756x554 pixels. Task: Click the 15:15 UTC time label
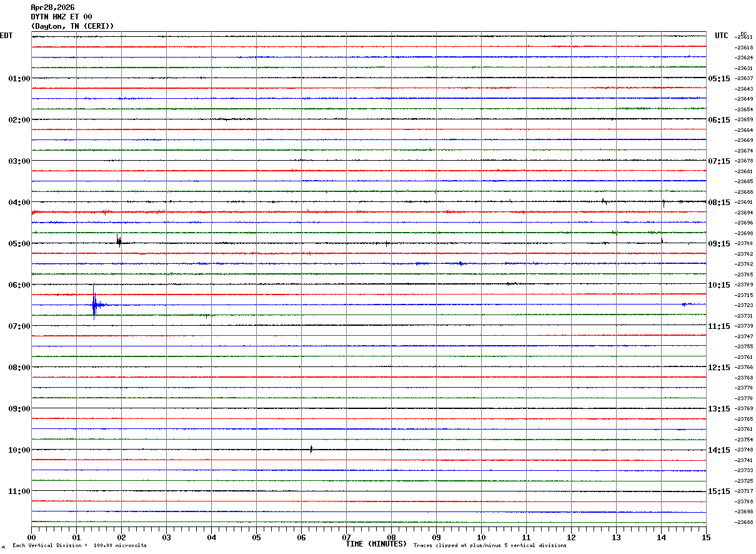719,491
